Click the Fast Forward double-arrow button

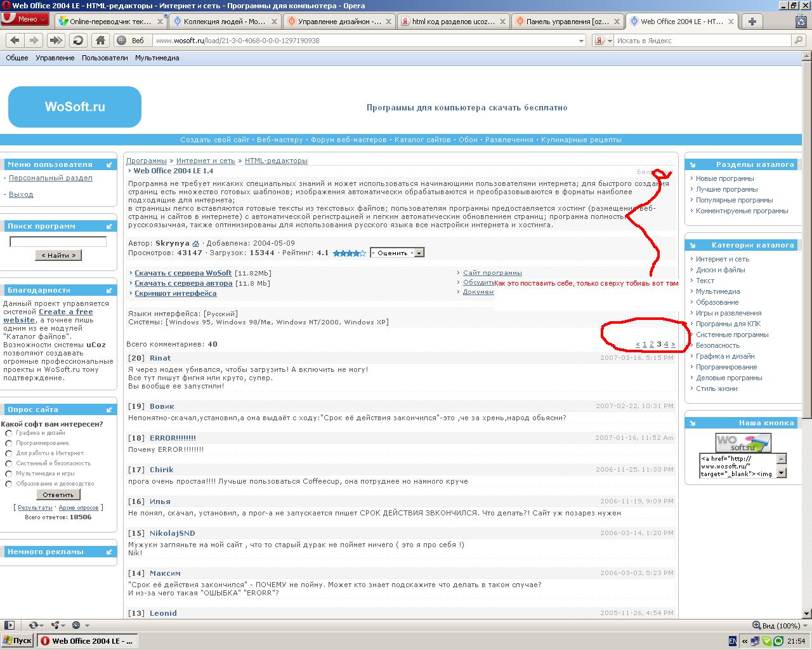coord(56,40)
